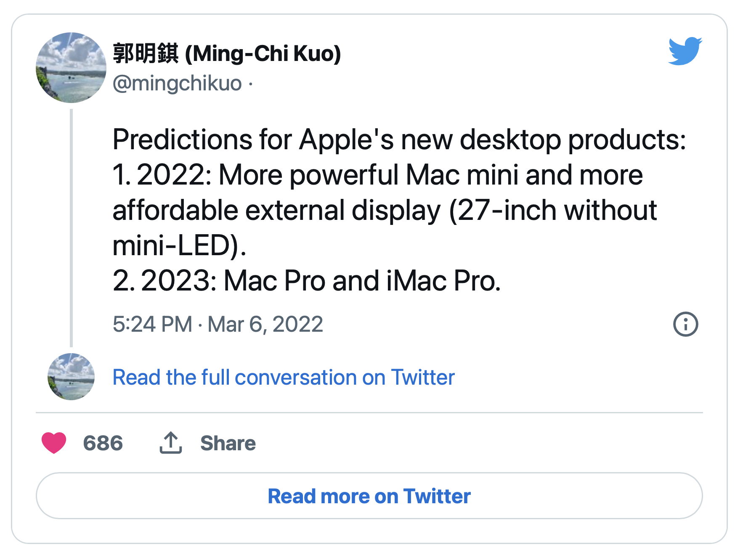The image size is (743, 560).
Task: Open Ming-Chi Kuo's large profile avatar
Action: tap(71, 68)
